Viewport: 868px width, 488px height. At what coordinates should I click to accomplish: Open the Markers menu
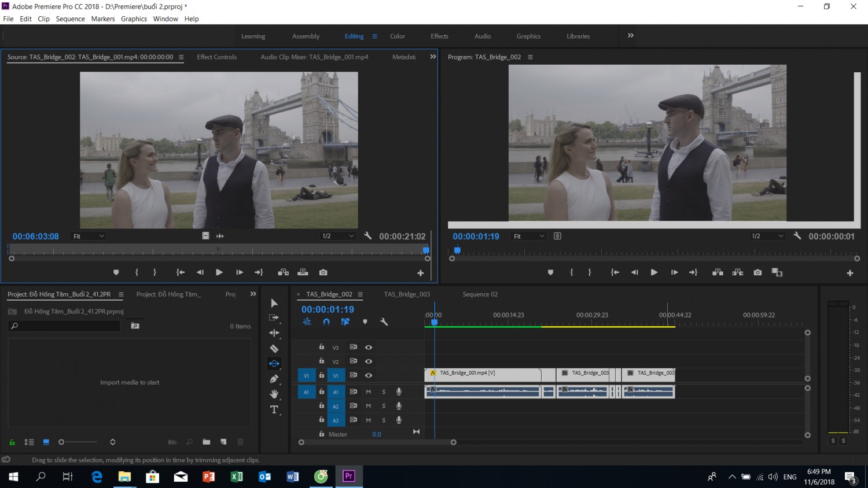click(103, 19)
